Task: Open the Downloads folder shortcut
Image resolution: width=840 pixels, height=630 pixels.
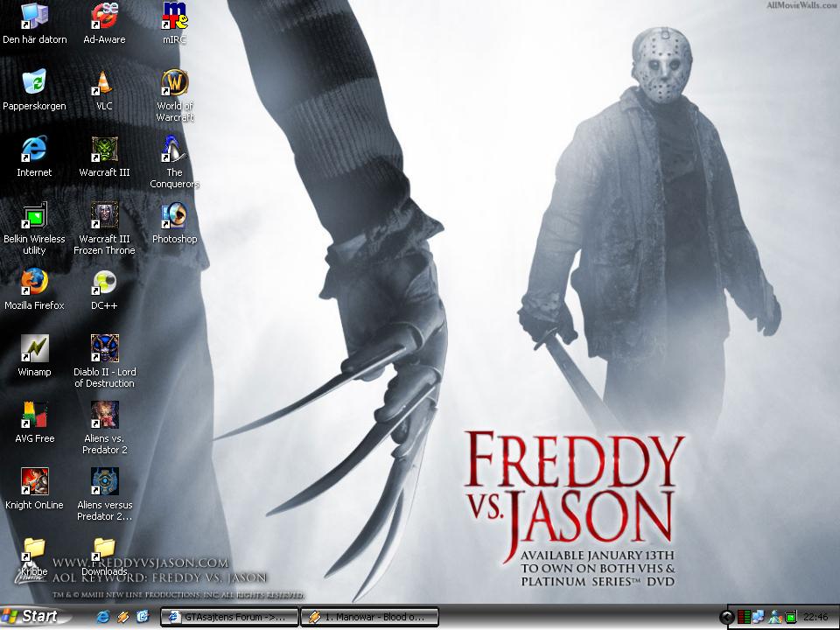Action: [x=104, y=557]
